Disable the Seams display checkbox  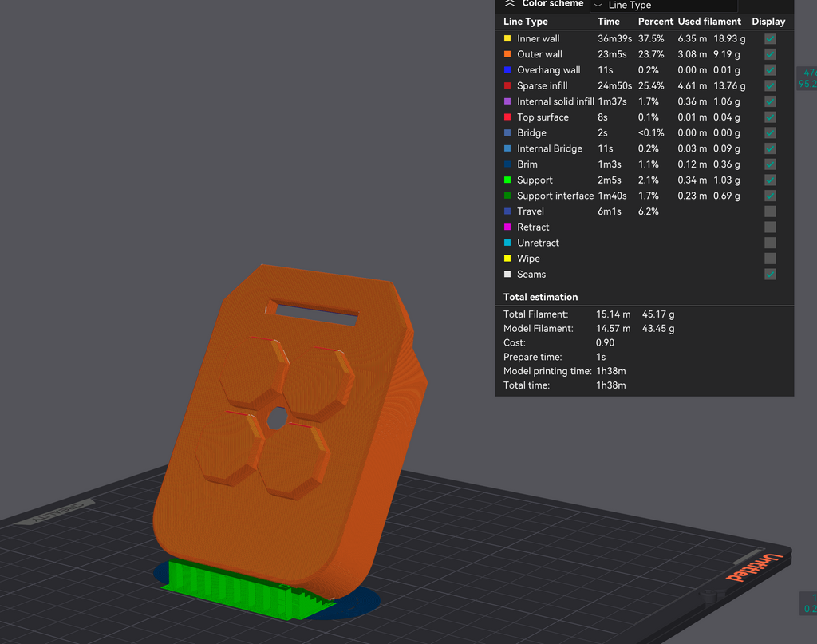click(770, 275)
